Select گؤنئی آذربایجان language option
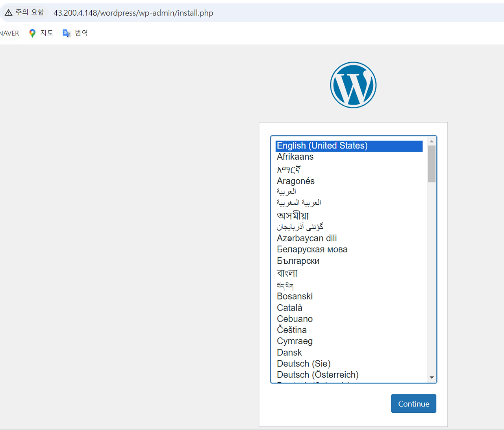The height and width of the screenshot is (430, 504). 349,227
